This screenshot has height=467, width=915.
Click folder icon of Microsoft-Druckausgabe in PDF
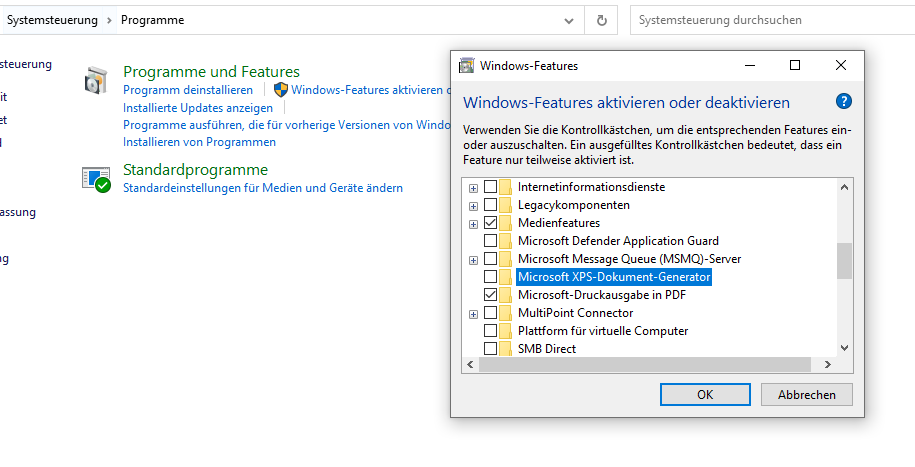coord(505,295)
